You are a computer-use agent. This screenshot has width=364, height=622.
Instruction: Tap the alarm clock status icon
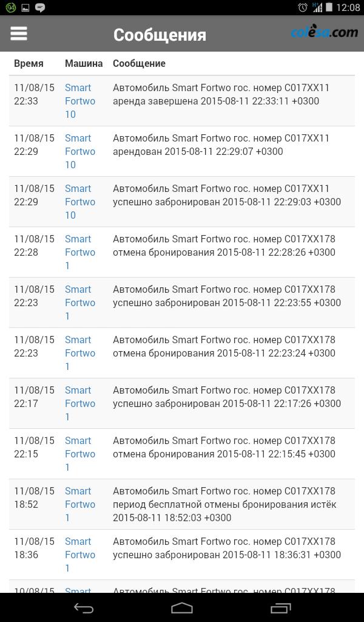303,7
